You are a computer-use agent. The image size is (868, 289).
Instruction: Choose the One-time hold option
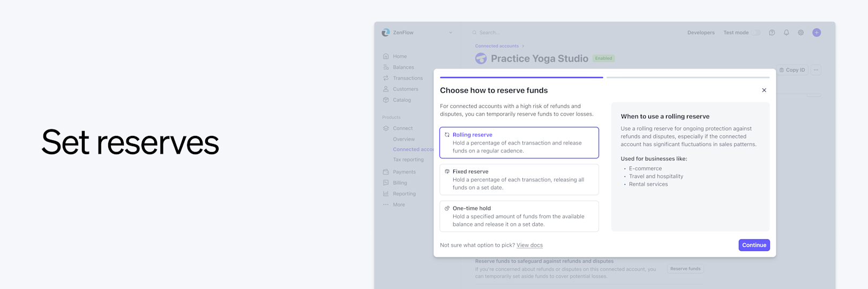pos(519,216)
